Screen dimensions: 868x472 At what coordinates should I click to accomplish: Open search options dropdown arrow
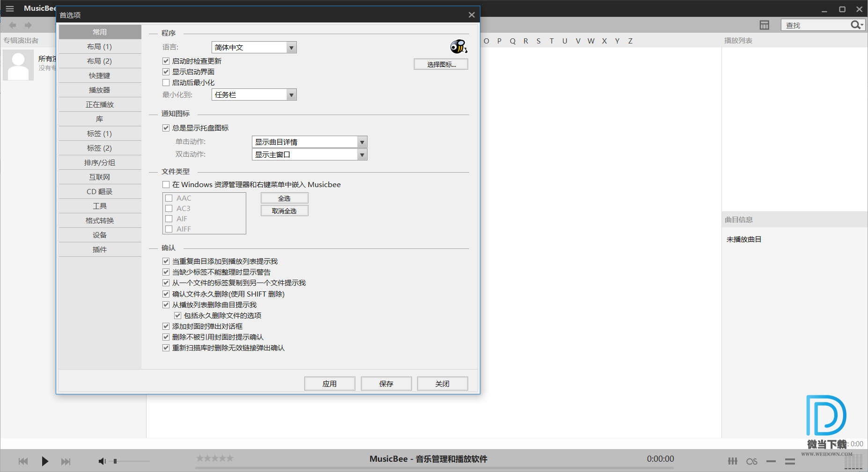click(x=862, y=25)
